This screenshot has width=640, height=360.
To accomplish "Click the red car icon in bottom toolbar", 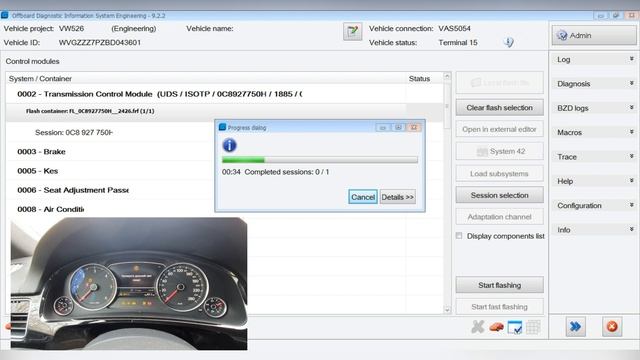I will 496,327.
